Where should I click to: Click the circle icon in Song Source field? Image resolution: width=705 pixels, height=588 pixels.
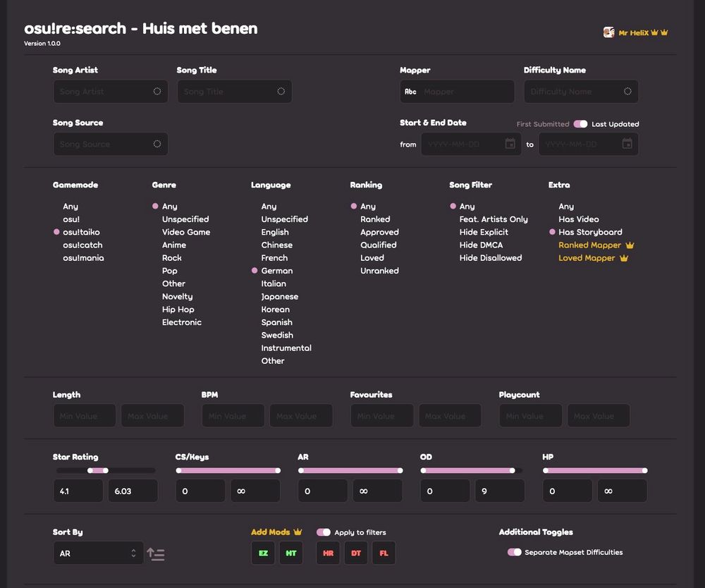click(x=157, y=144)
